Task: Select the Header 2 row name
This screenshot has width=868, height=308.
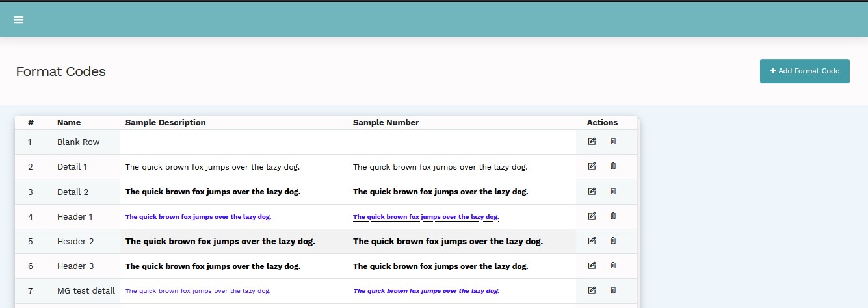Action: click(x=75, y=242)
